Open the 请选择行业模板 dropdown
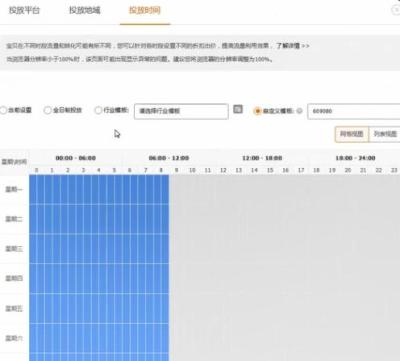This screenshot has width=400, height=361. pyautogui.click(x=181, y=111)
